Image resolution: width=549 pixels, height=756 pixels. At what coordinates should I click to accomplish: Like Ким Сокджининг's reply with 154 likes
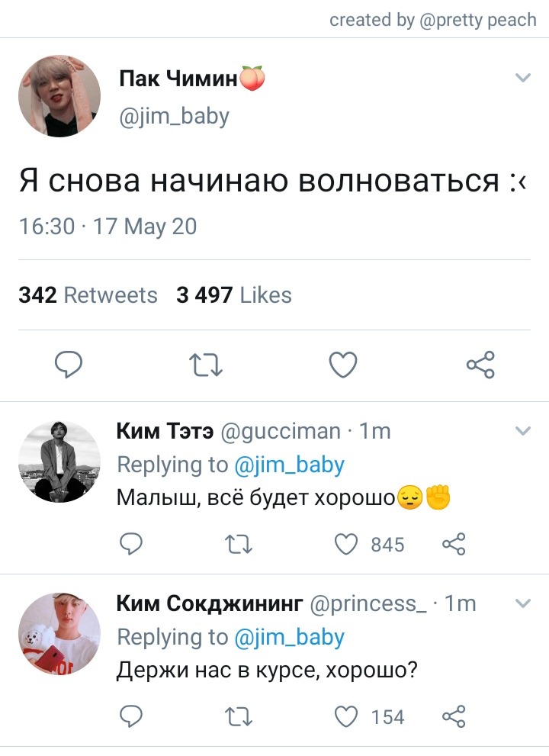346,717
